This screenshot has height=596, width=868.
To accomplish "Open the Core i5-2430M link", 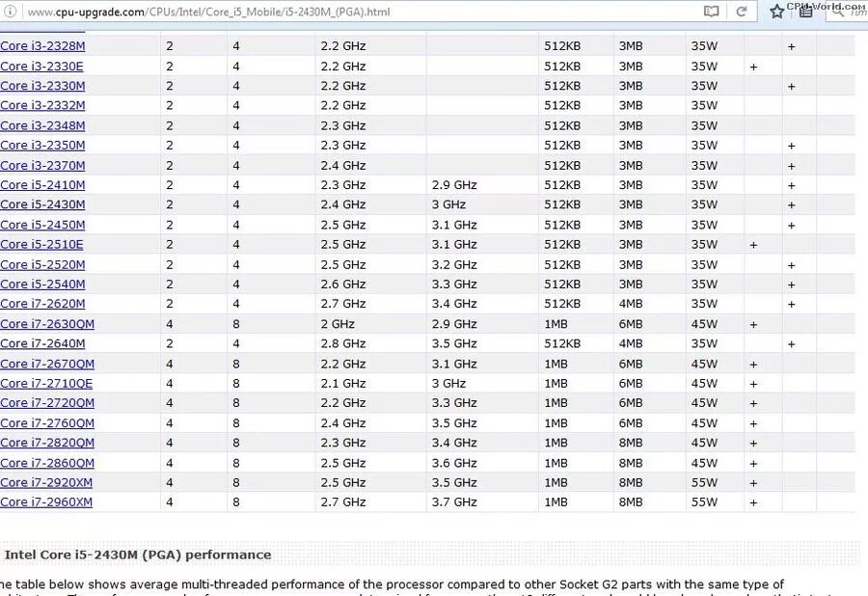I will (x=42, y=204).
